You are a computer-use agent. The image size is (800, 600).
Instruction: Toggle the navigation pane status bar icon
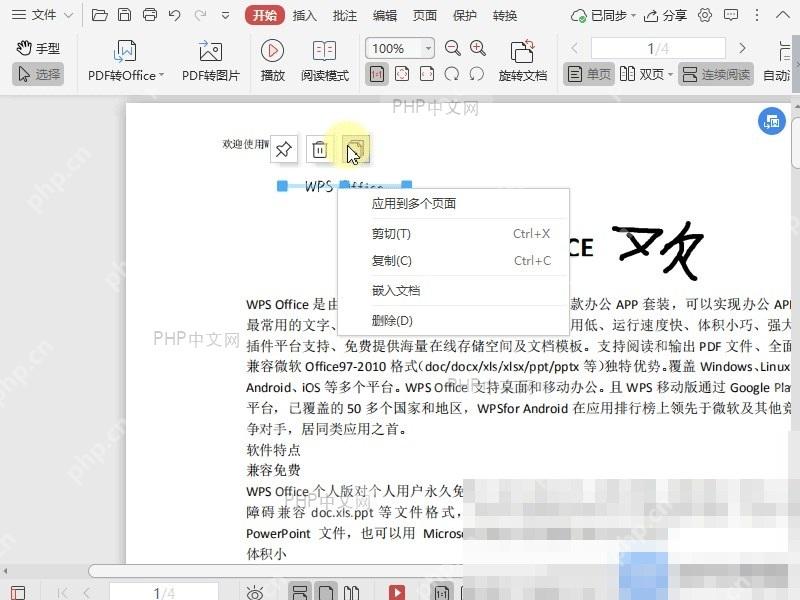pyautogui.click(x=18, y=592)
